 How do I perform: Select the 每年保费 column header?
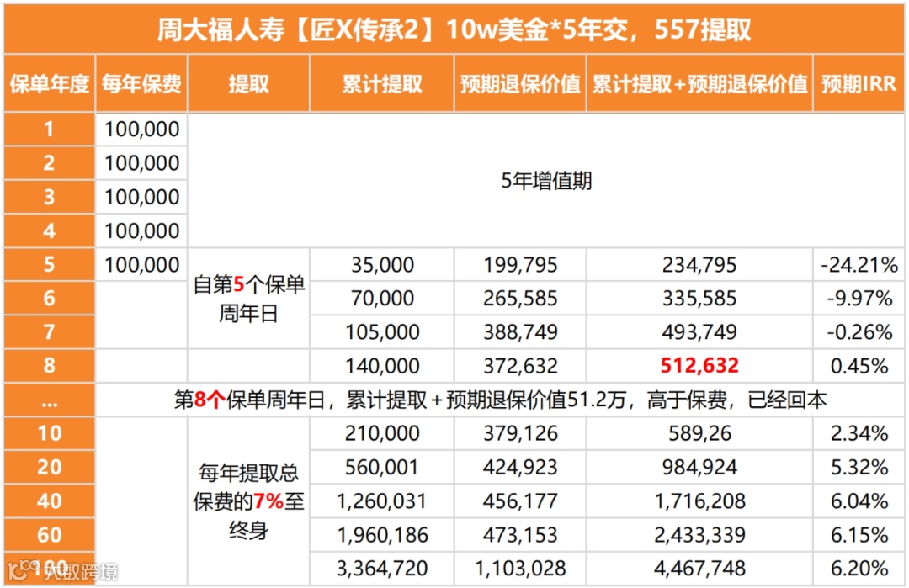[141, 84]
